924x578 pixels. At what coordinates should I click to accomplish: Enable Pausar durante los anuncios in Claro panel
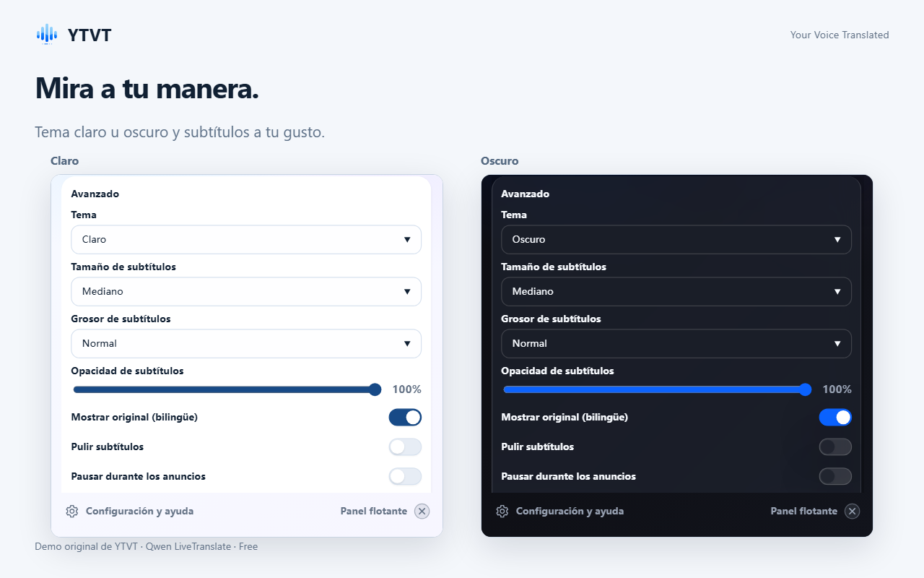[405, 476]
